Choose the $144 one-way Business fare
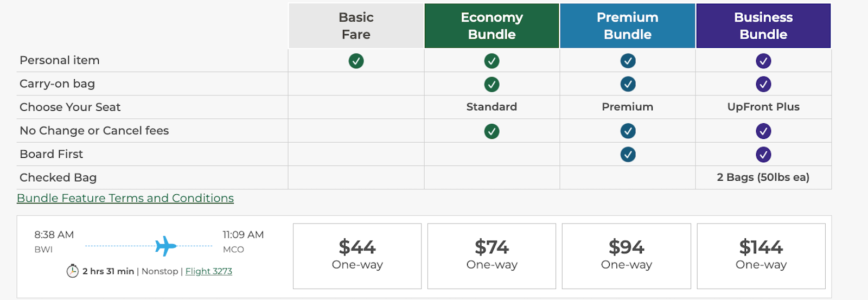Image resolution: width=868 pixels, height=300 pixels. click(761, 256)
